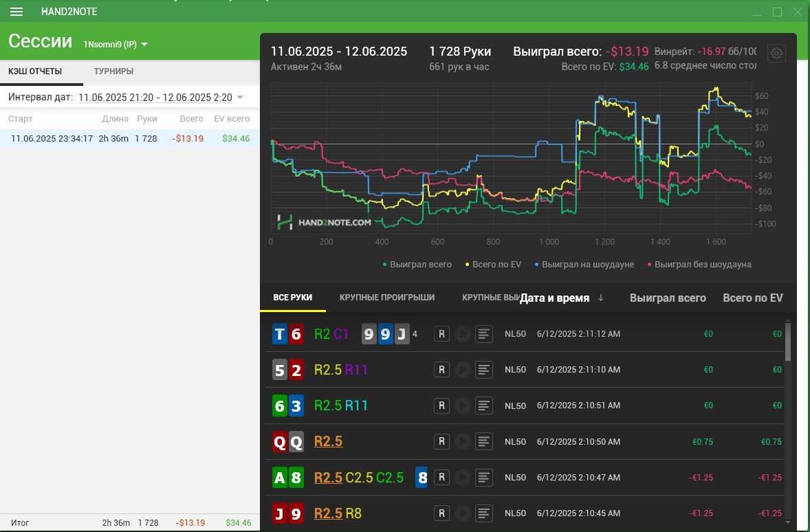Image resolution: width=810 pixels, height=532 pixels.
Task: Click the 'Активен 2ч 36м' summary text
Action: 307,67
